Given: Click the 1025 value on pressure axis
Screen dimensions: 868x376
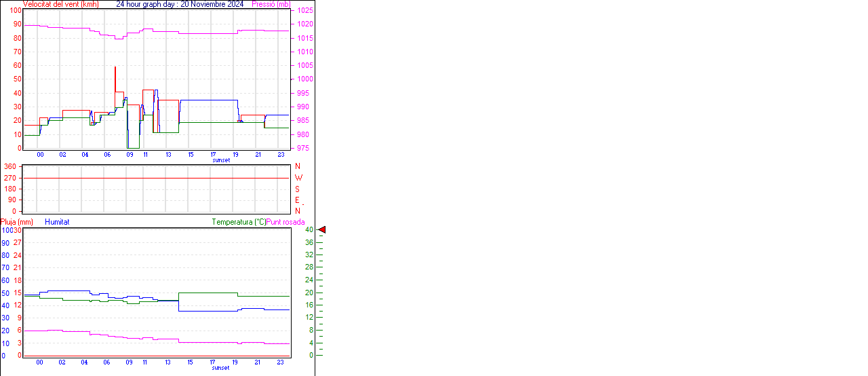Looking at the screenshot, I should (x=304, y=11).
